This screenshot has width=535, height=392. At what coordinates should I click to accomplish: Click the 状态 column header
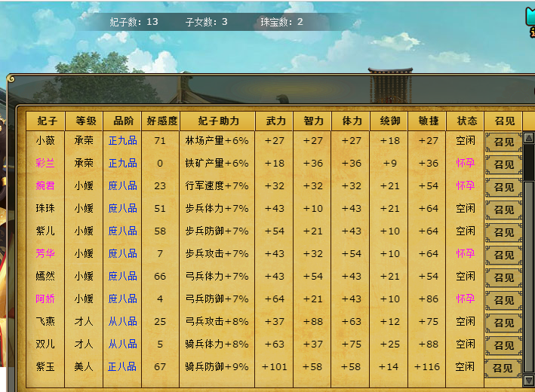pyautogui.click(x=466, y=121)
